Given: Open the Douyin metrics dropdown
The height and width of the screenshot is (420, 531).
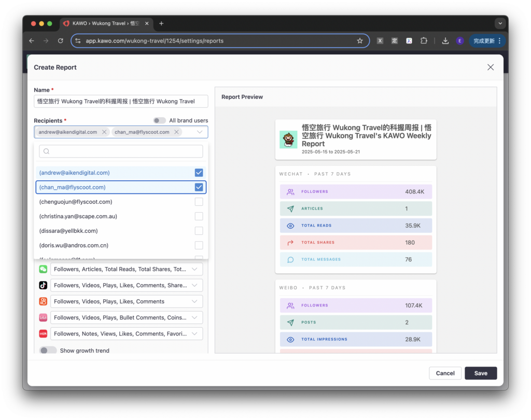Looking at the screenshot, I should pos(194,285).
